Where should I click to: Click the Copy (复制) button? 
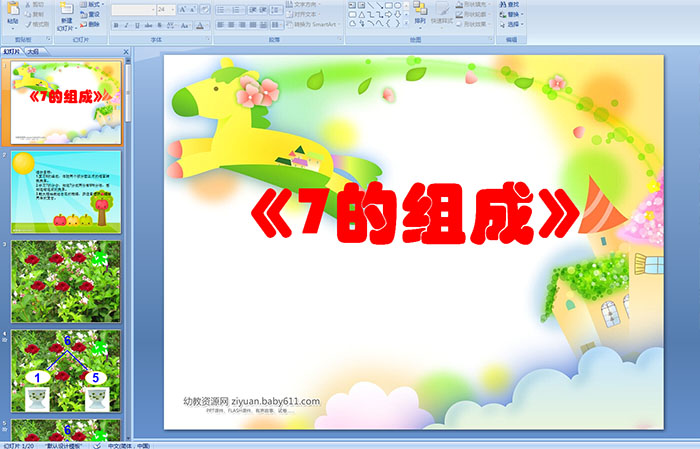tap(35, 14)
